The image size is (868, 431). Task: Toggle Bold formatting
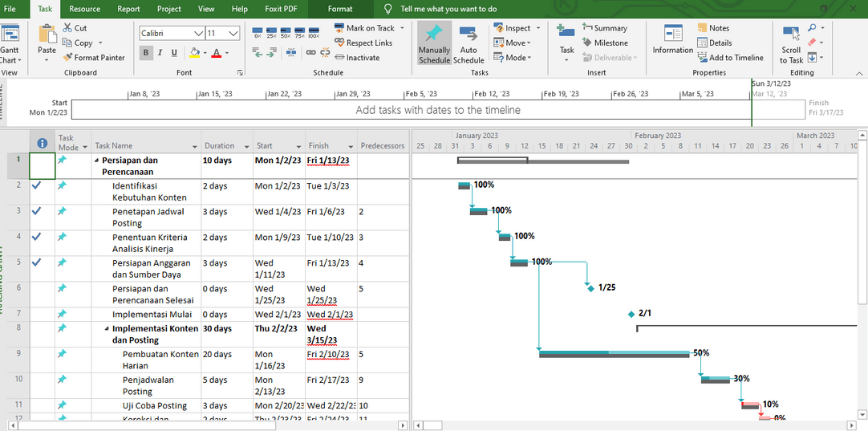(x=146, y=53)
